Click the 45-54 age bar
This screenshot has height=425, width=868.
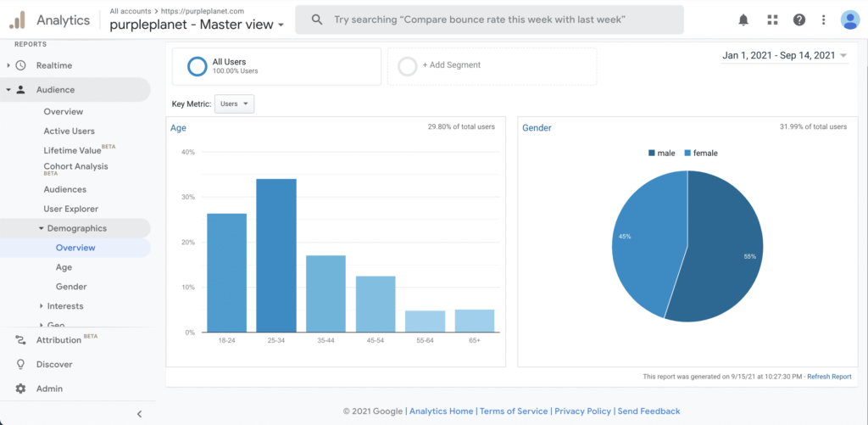pyautogui.click(x=376, y=305)
